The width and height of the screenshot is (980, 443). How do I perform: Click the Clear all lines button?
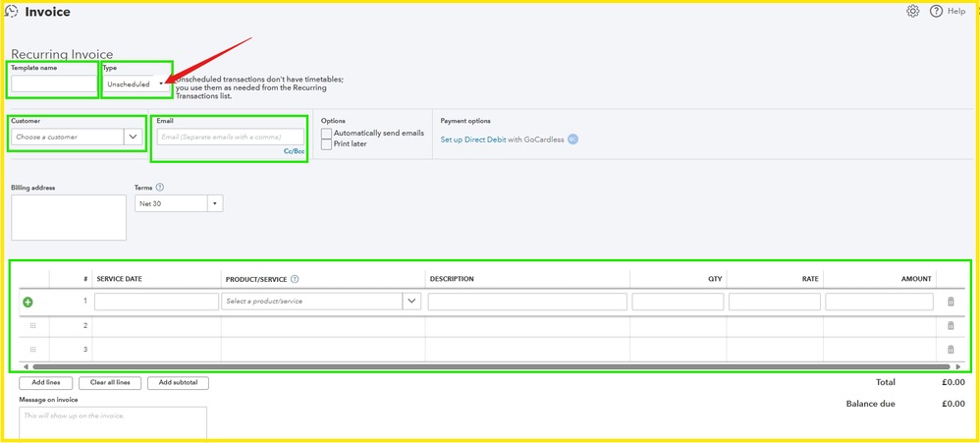tap(110, 383)
